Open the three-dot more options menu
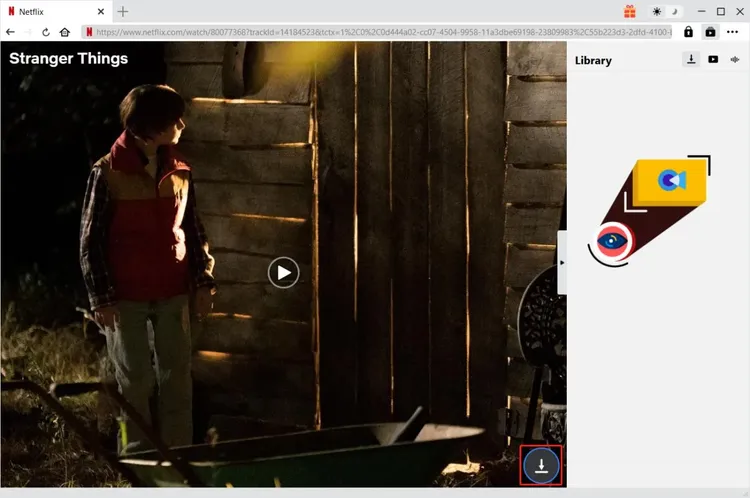 733,32
